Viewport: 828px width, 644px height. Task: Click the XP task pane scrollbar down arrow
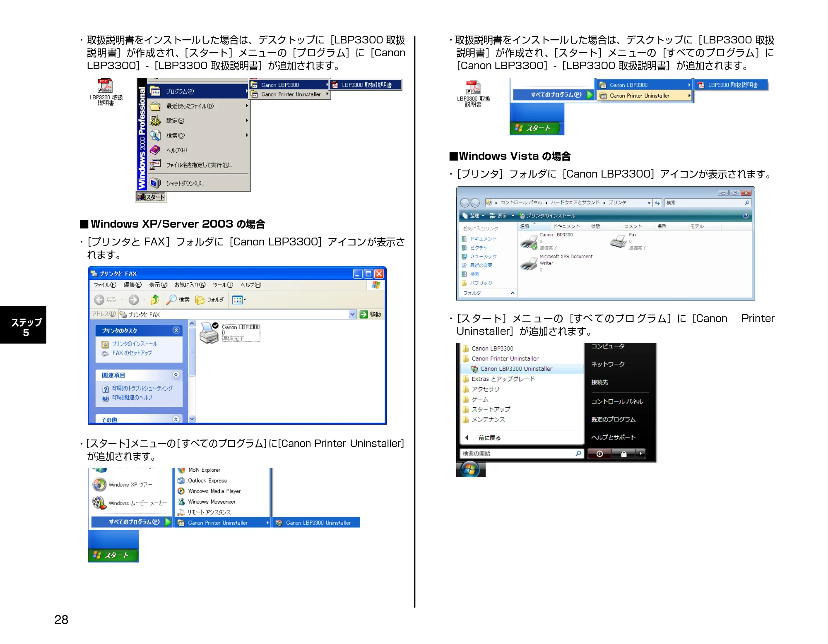point(192,419)
